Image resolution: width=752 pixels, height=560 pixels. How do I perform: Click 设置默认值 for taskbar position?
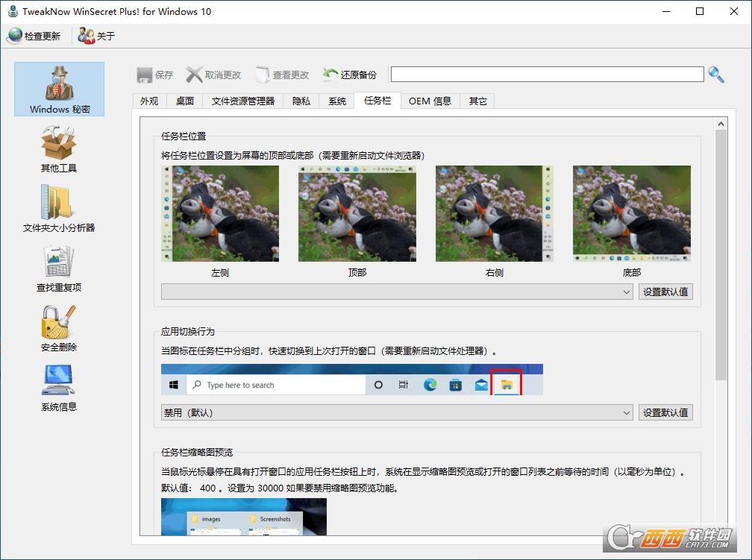pos(665,292)
